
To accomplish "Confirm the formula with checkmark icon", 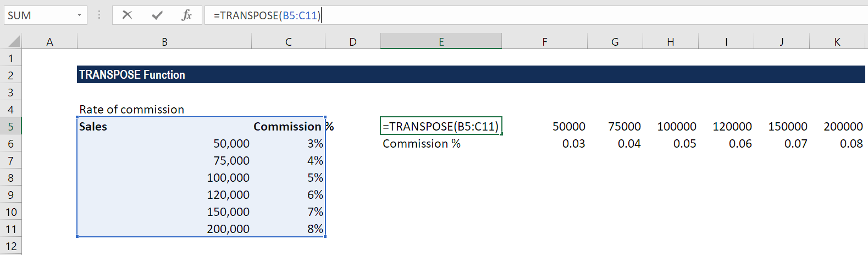I will [157, 15].
